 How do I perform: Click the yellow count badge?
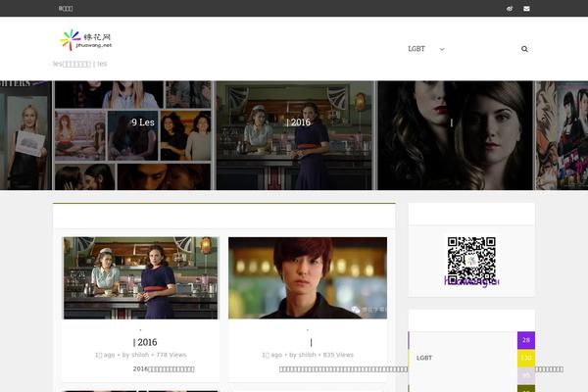pos(526,359)
